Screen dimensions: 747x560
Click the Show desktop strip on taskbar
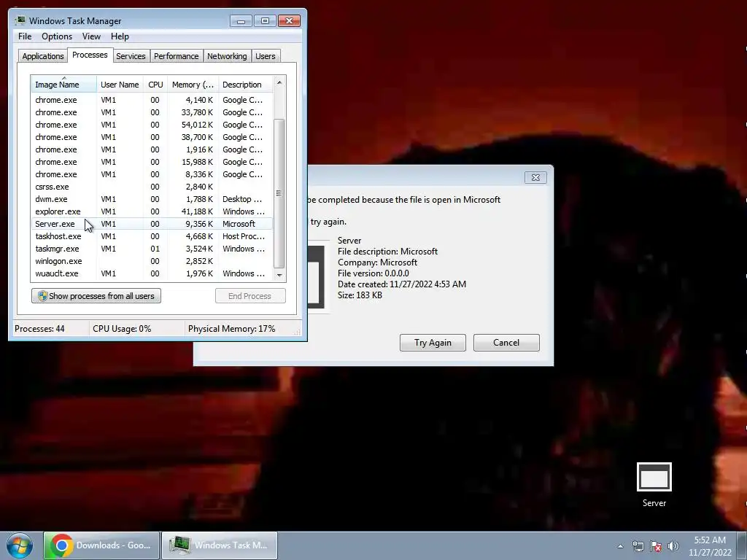[x=742, y=545]
